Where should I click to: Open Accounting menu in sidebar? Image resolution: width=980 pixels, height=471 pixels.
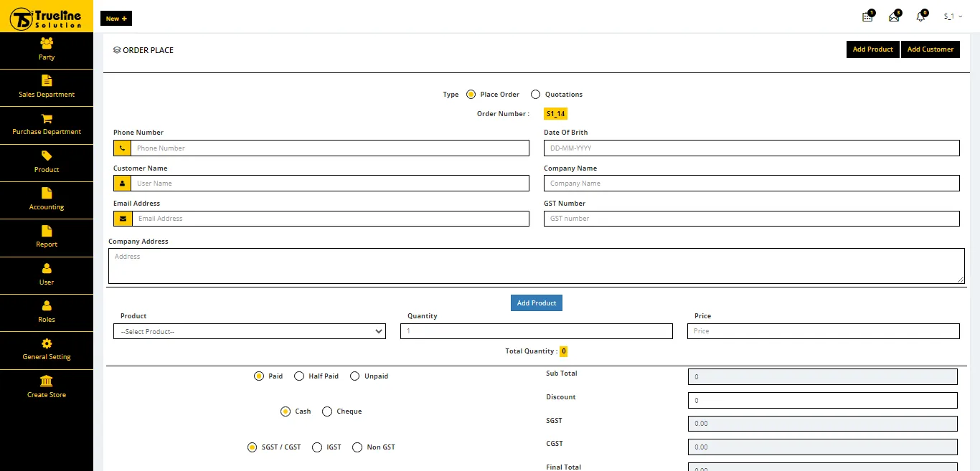[47, 200]
